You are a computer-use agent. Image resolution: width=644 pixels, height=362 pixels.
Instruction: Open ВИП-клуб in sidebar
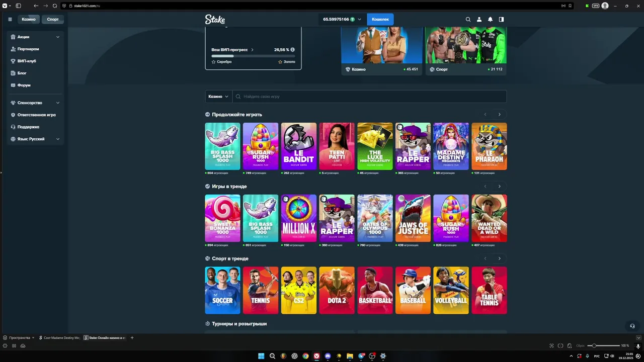click(35, 61)
